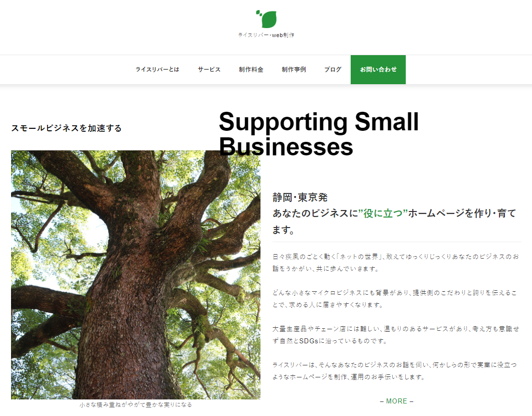This screenshot has width=532, height=416.
Task: Click the paragraph beginning どんな小さなマイクロビジネス
Action: [x=395, y=299]
